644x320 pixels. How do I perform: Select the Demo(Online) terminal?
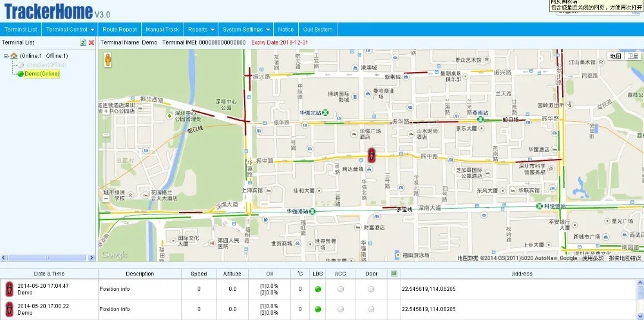click(x=42, y=74)
